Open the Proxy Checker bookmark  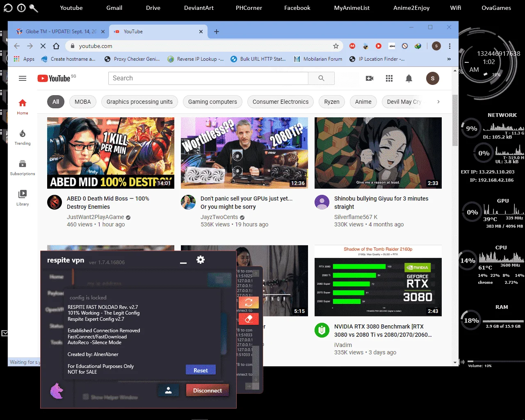(x=132, y=59)
